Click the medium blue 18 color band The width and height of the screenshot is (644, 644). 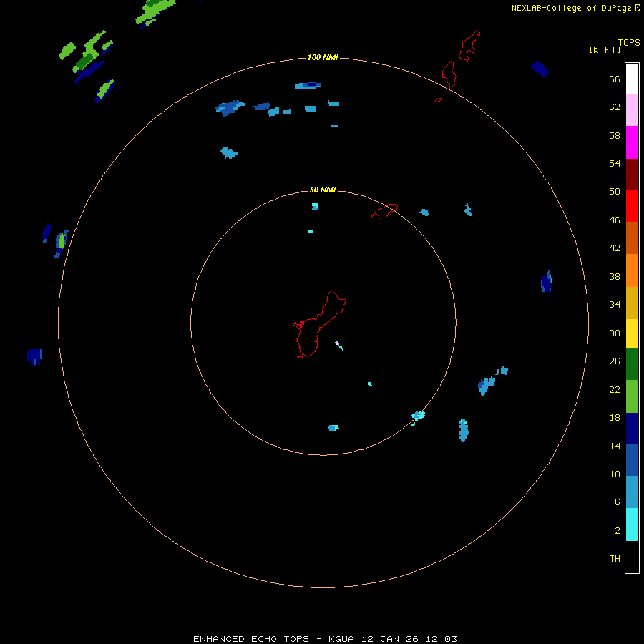[x=632, y=460]
